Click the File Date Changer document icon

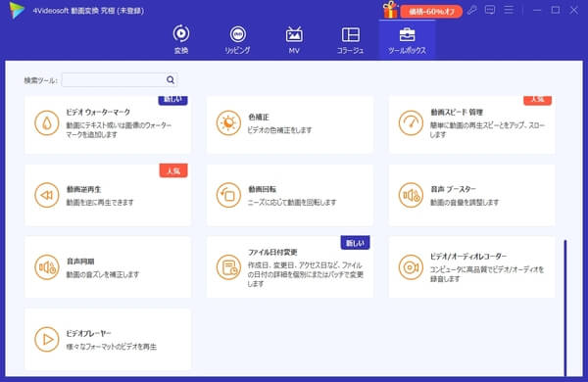tap(228, 267)
